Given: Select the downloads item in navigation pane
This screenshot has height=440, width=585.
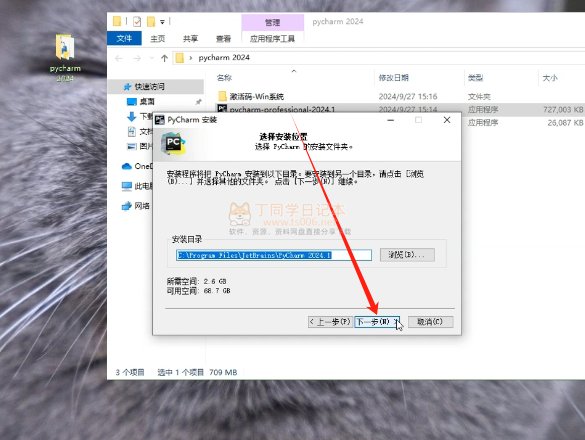Looking at the screenshot, I should (140, 116).
